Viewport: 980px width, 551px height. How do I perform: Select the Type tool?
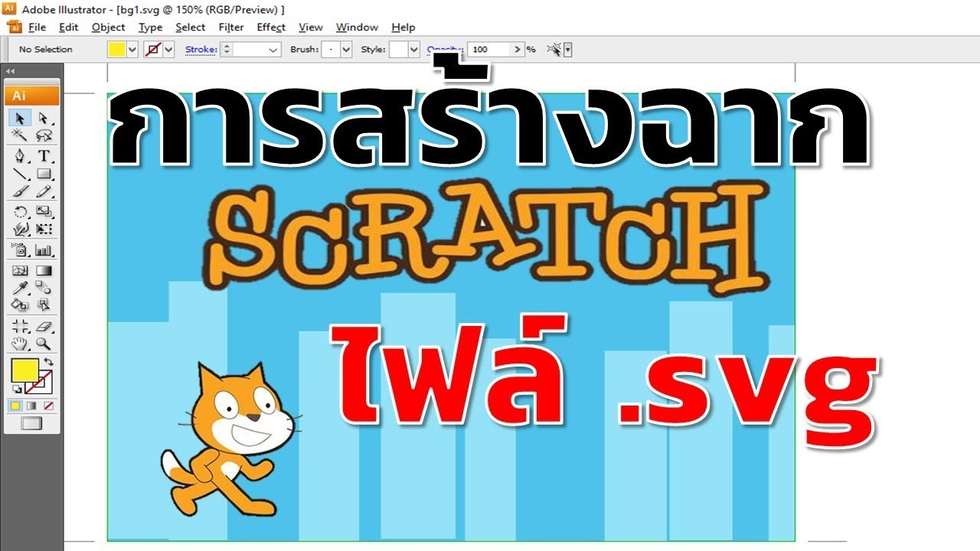pos(44,156)
